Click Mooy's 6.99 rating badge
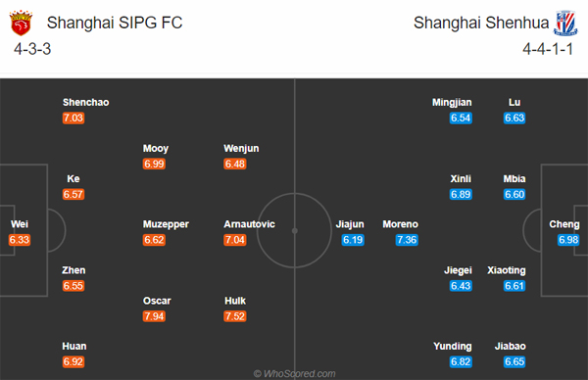The height and width of the screenshot is (380, 588). pos(154,164)
